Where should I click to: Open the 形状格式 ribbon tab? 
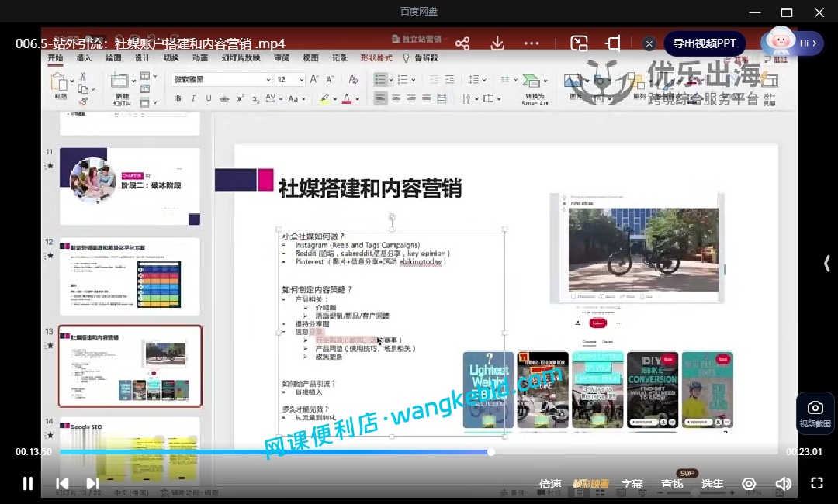376,57
